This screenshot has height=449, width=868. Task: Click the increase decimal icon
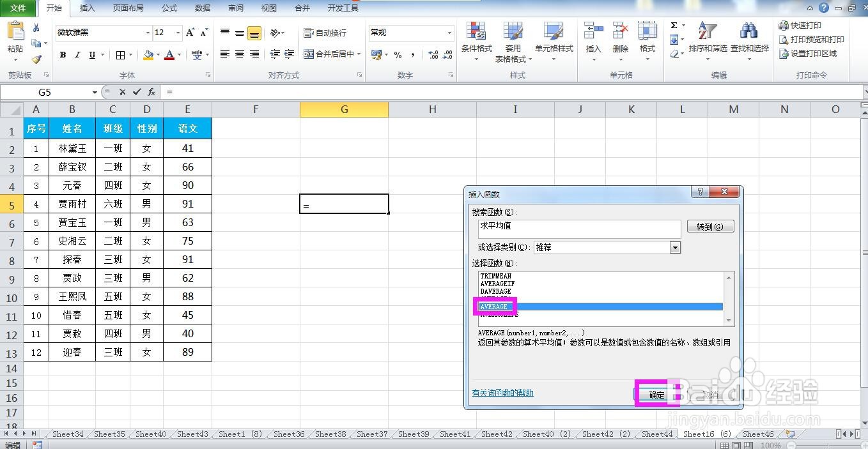[x=433, y=55]
